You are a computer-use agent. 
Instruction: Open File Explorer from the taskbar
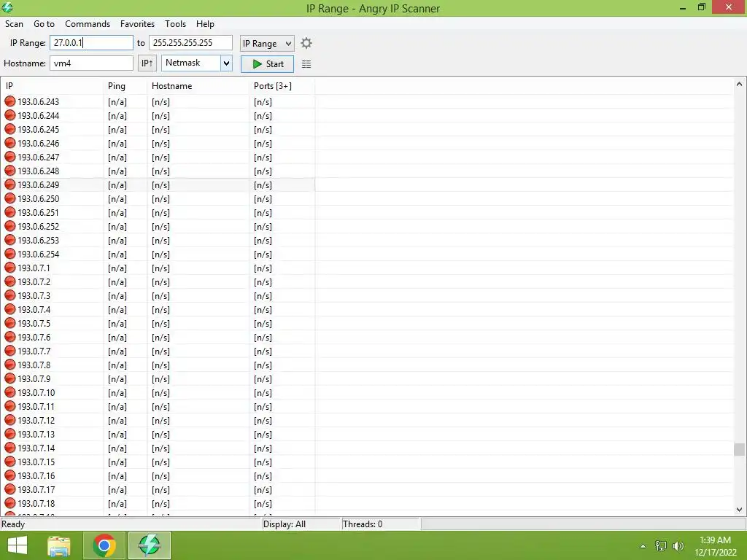click(59, 545)
